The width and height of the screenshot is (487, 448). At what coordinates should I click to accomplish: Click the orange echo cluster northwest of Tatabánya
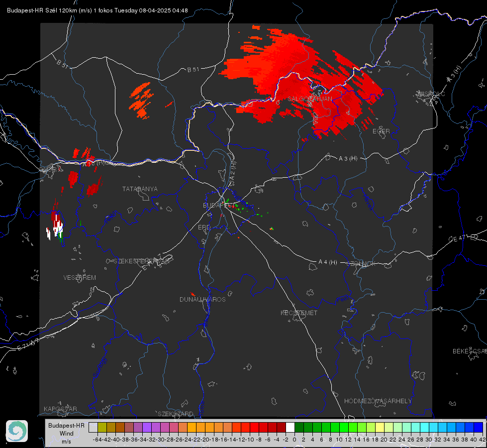141,100
